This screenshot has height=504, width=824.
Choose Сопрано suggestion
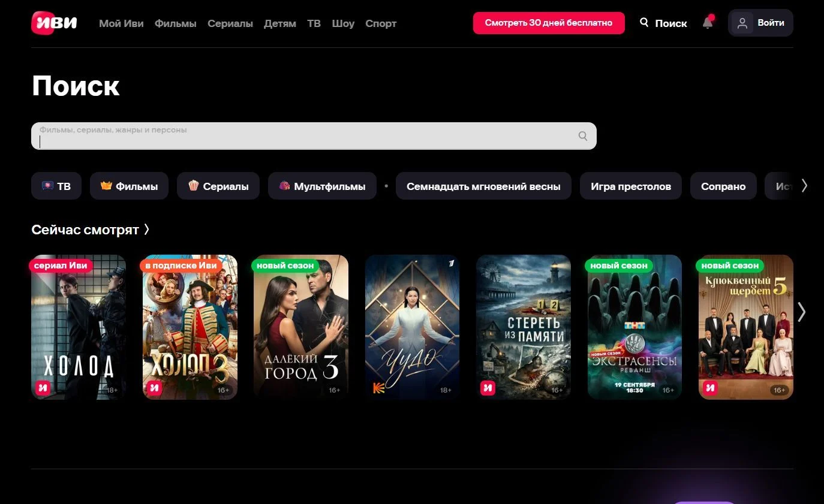(723, 186)
